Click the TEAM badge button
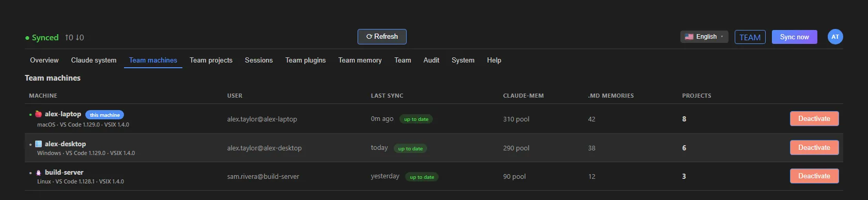Viewport: 868px width, 200px height. 750,37
